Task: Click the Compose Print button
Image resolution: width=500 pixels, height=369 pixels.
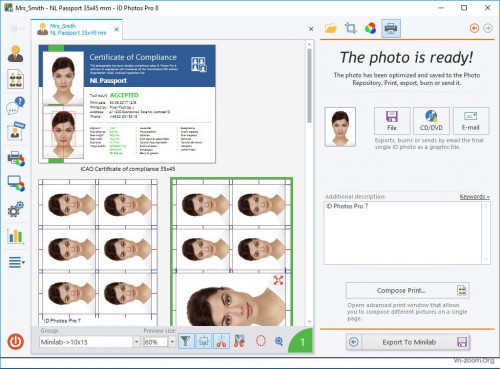Action: tap(408, 290)
